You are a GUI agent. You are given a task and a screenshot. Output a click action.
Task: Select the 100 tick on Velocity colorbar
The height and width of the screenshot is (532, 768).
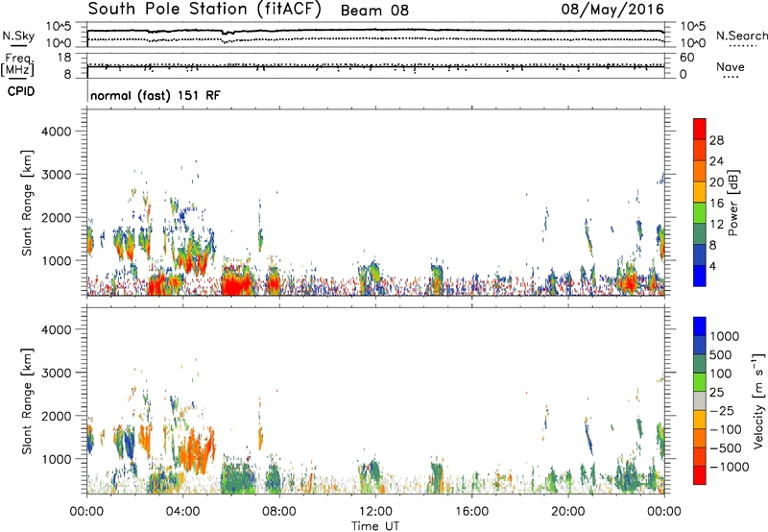tap(720, 374)
